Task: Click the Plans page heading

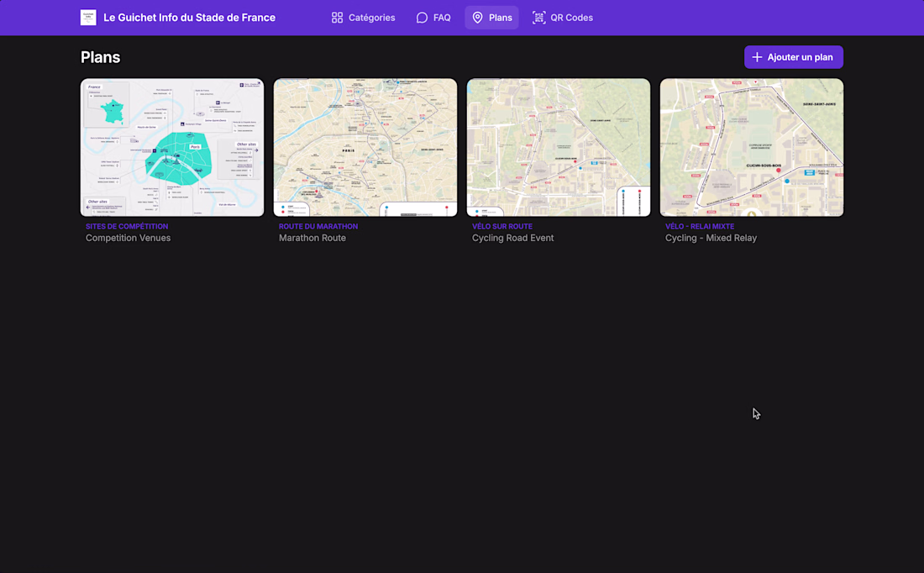Action: [100, 57]
